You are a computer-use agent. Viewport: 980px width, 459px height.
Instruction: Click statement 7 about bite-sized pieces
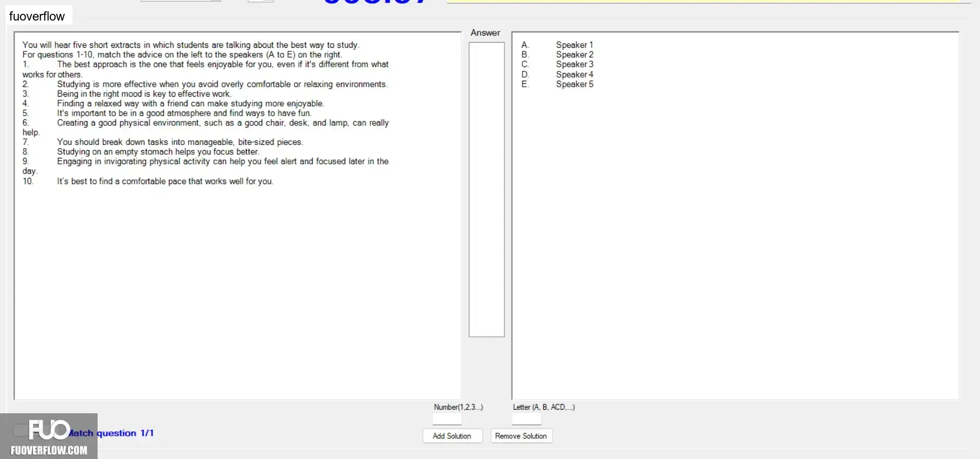tap(163, 142)
